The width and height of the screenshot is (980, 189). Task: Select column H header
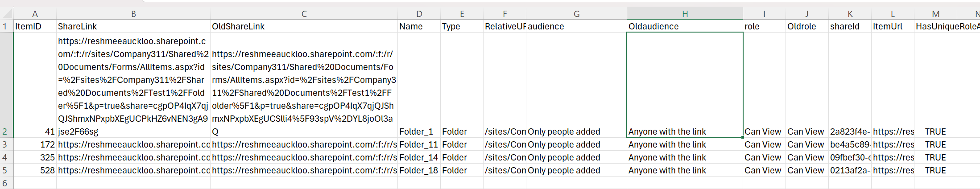click(685, 13)
